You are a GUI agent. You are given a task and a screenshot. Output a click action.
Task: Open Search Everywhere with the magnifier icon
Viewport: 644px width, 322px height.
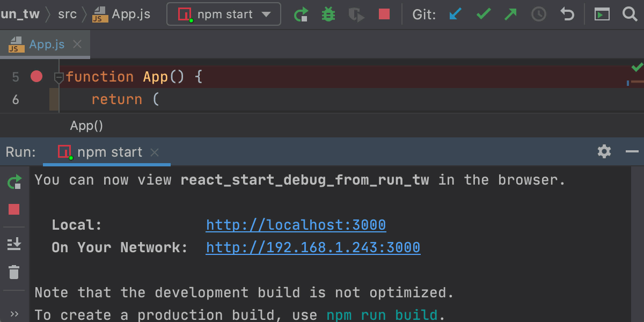pos(630,14)
